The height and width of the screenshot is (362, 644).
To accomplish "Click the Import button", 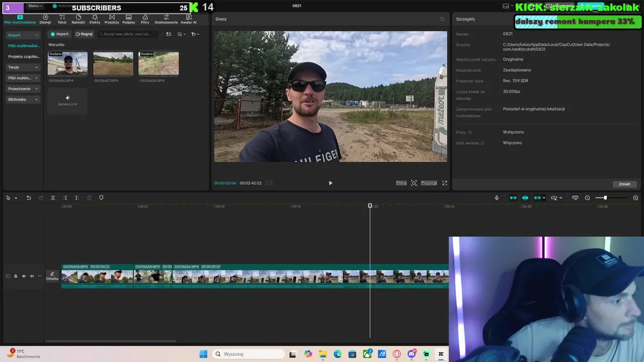I will pyautogui.click(x=59, y=34).
